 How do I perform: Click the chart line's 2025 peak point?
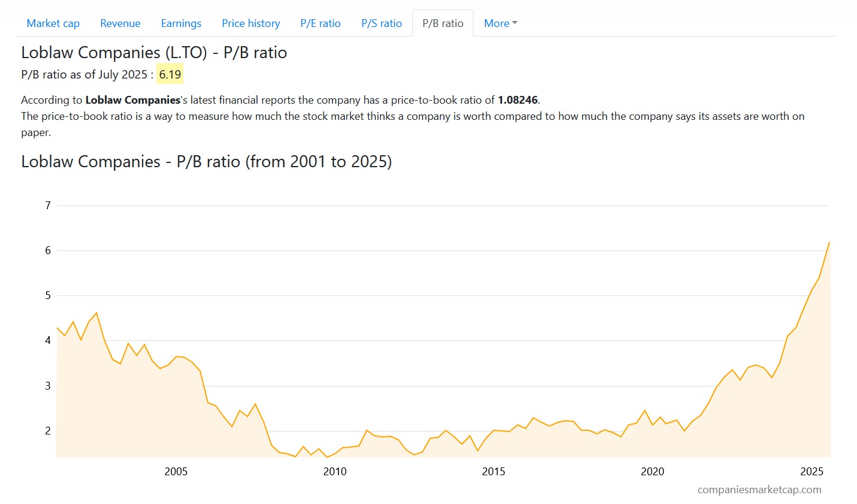(x=829, y=242)
